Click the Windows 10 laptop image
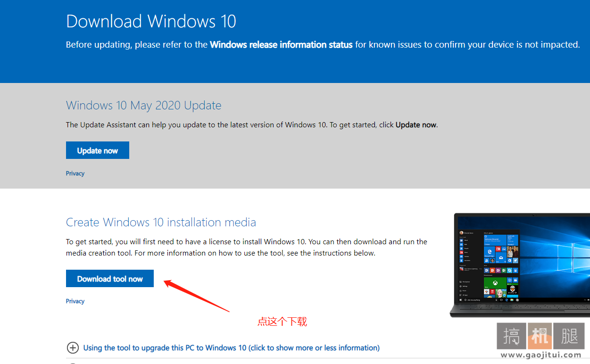Viewport: 590px width, 364px height. click(x=519, y=265)
